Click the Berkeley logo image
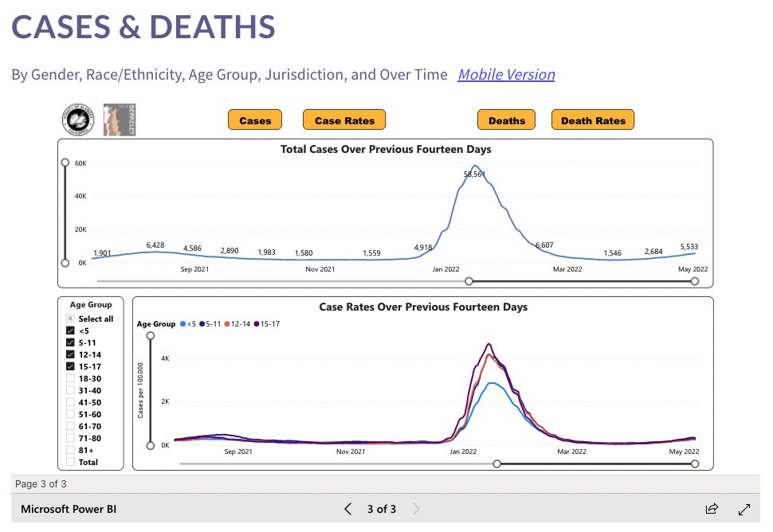Screen dimensions: 773x532 (120, 119)
